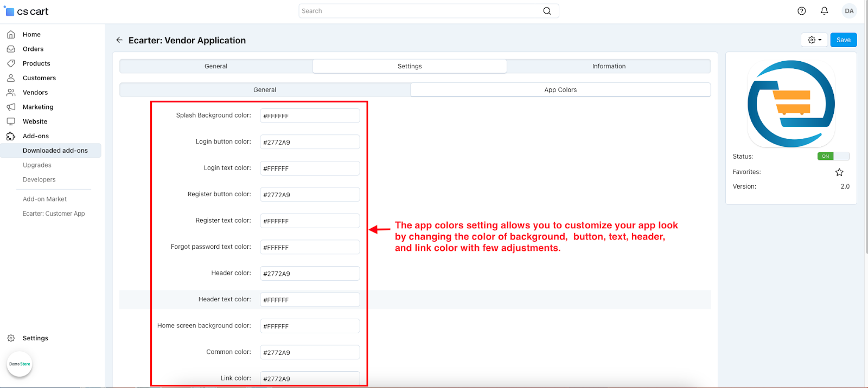The width and height of the screenshot is (868, 388).
Task: Switch to the General sub-tab
Action: tap(265, 90)
